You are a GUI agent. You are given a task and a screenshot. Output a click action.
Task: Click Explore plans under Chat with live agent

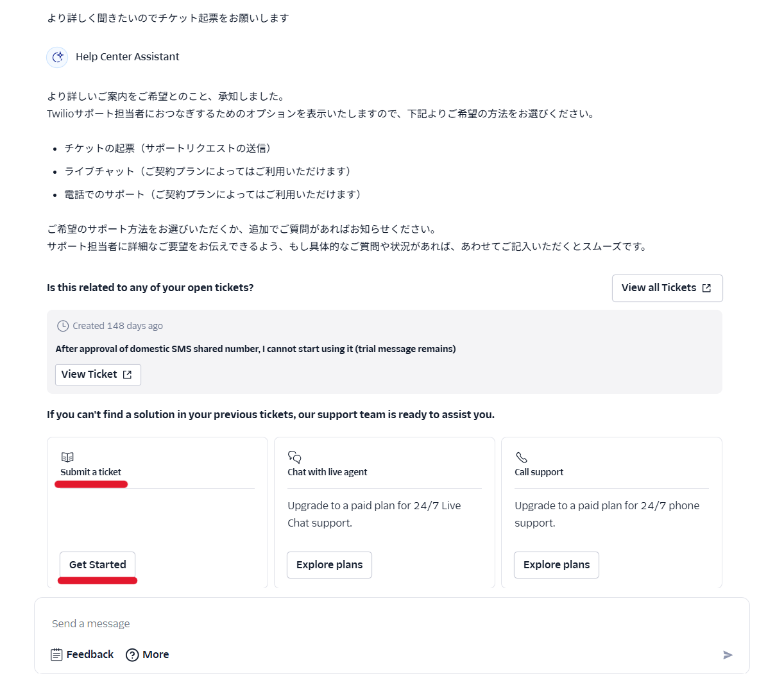click(x=329, y=564)
